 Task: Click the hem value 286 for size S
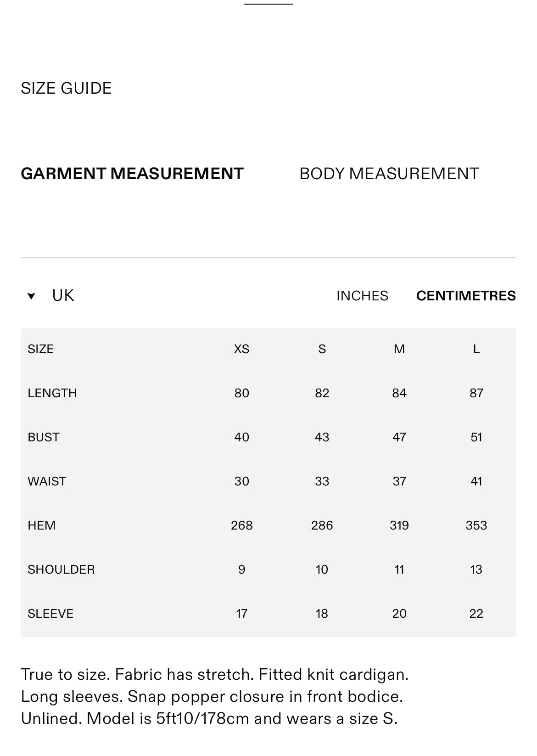coord(322,525)
